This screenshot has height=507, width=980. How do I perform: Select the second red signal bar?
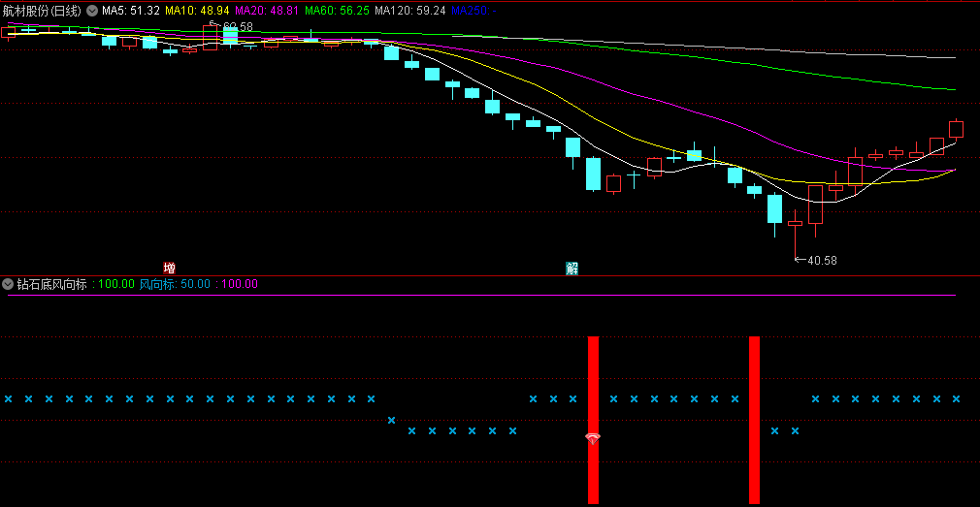tap(754, 420)
